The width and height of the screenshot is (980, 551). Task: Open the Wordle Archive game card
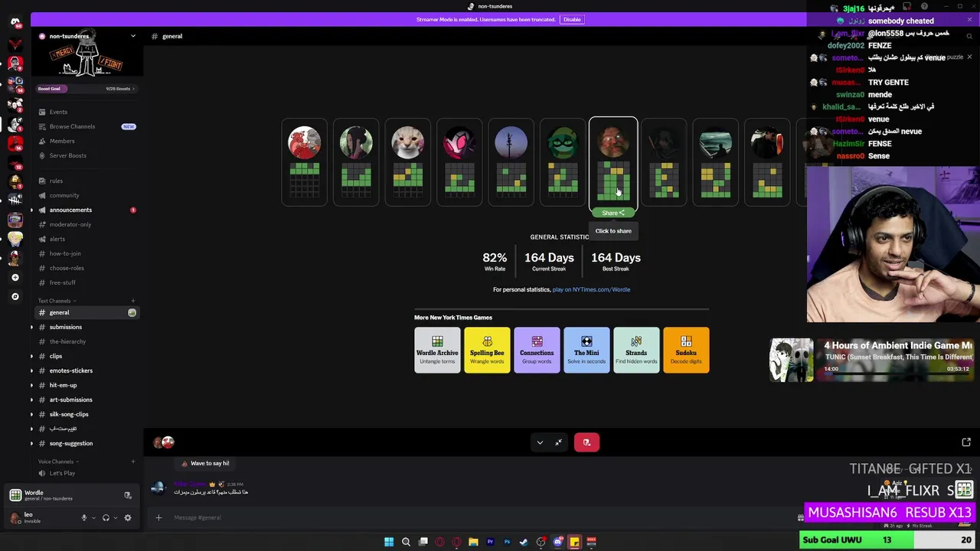(437, 350)
